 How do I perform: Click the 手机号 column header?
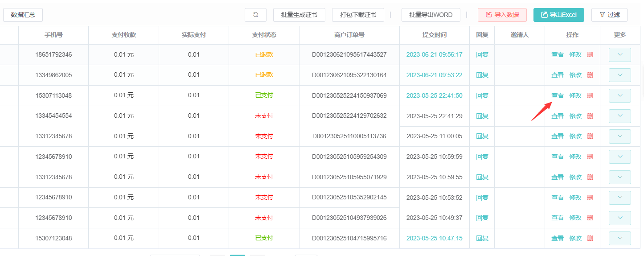click(x=53, y=35)
